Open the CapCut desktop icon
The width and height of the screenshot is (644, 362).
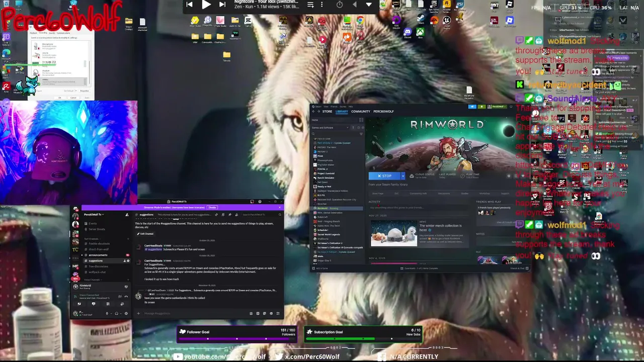(x=248, y=21)
